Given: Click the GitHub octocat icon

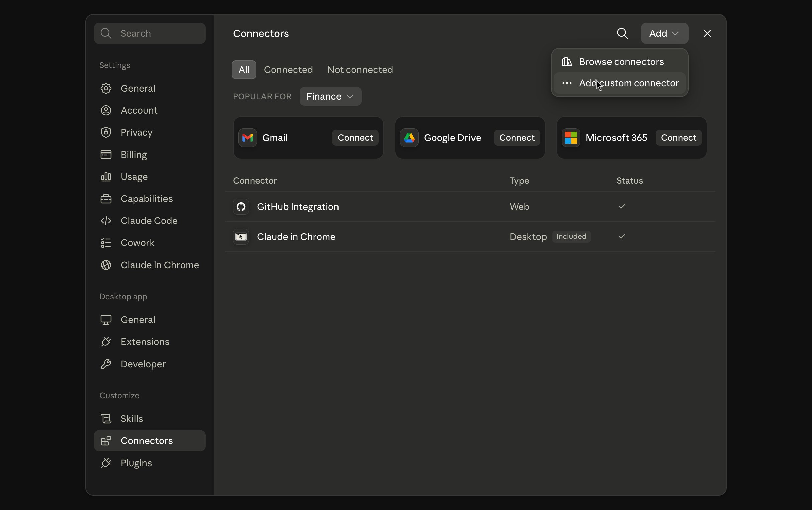Looking at the screenshot, I should click(x=241, y=207).
